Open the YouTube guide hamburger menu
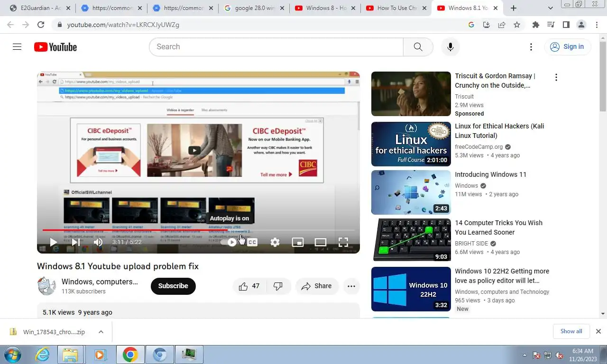This screenshot has width=607, height=364. pos(17,47)
